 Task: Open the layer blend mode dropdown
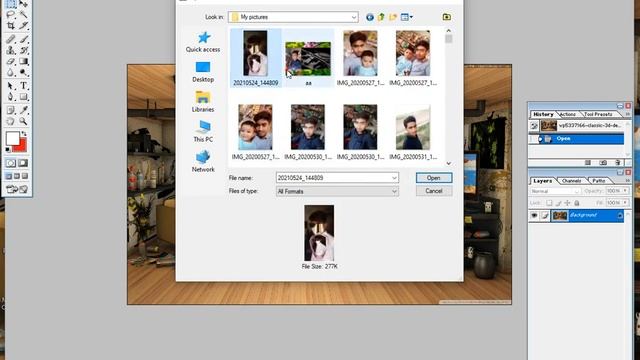coord(555,191)
